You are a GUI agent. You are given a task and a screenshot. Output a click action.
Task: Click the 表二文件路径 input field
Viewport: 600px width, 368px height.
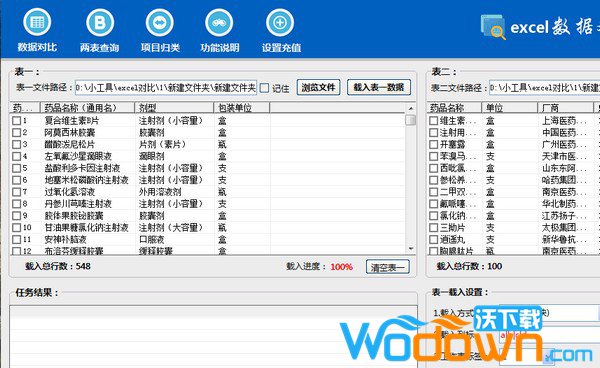point(545,88)
